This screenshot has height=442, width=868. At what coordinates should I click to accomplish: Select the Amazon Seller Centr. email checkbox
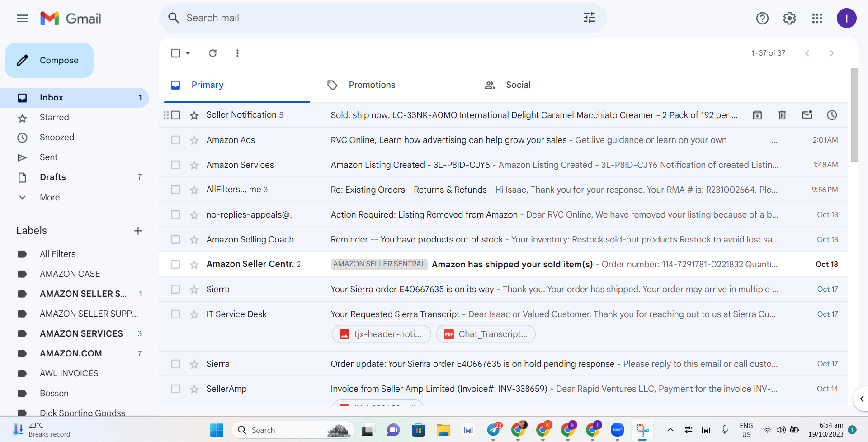(x=175, y=264)
